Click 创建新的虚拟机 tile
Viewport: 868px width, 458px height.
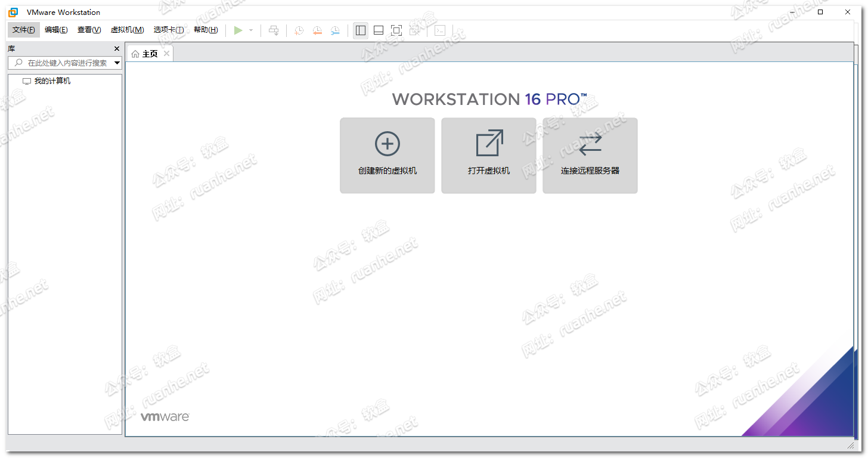387,155
